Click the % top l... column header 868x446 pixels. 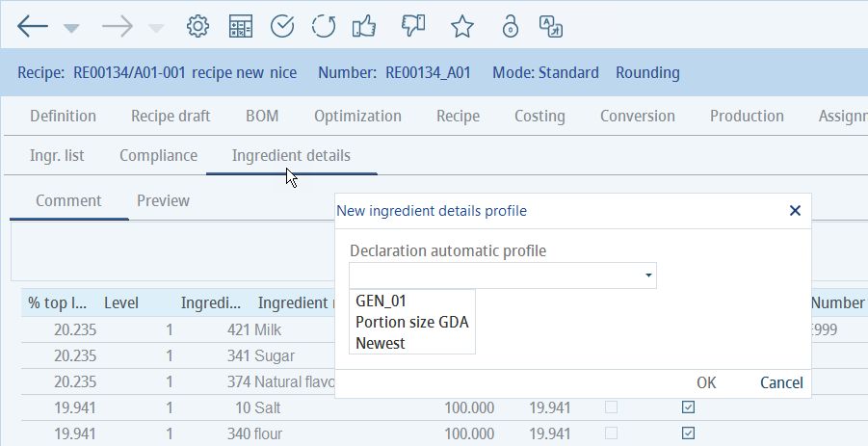coord(58,302)
